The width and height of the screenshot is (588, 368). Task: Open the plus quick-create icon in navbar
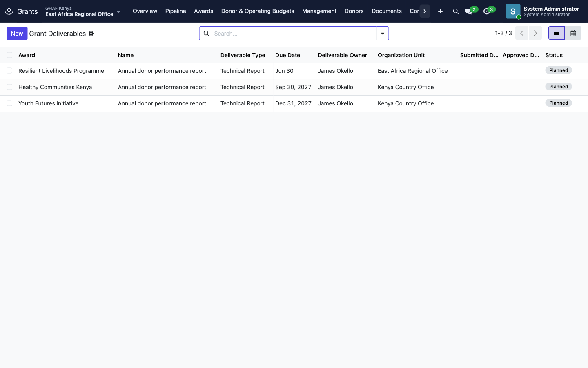440,11
